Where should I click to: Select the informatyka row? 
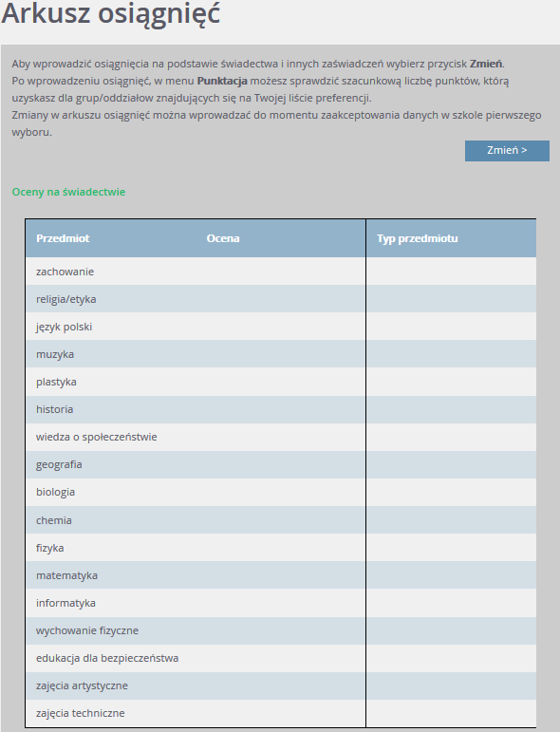(x=281, y=602)
